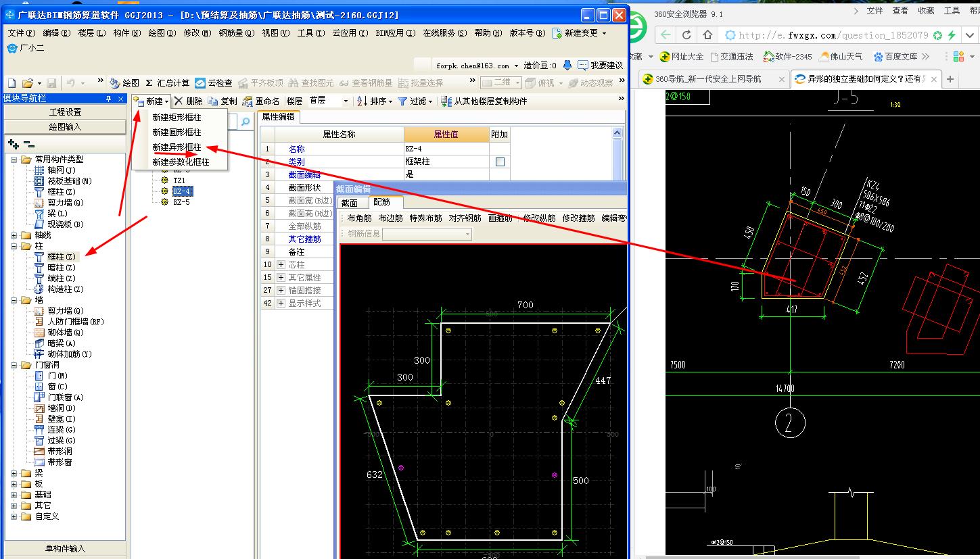Click 复制 copy component button

coord(223,101)
